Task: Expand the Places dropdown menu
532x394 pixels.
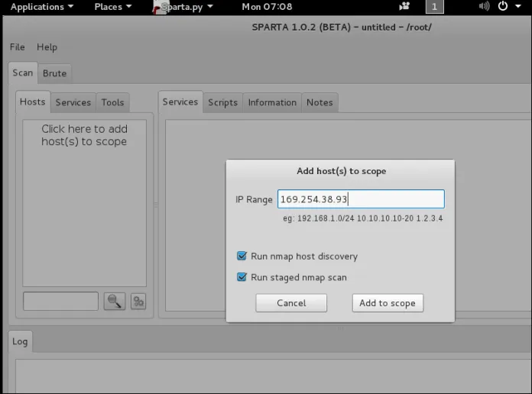Action: [112, 7]
